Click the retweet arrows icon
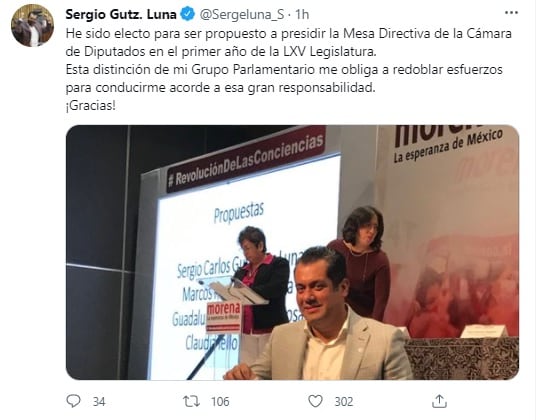The image size is (540, 420). (x=191, y=401)
